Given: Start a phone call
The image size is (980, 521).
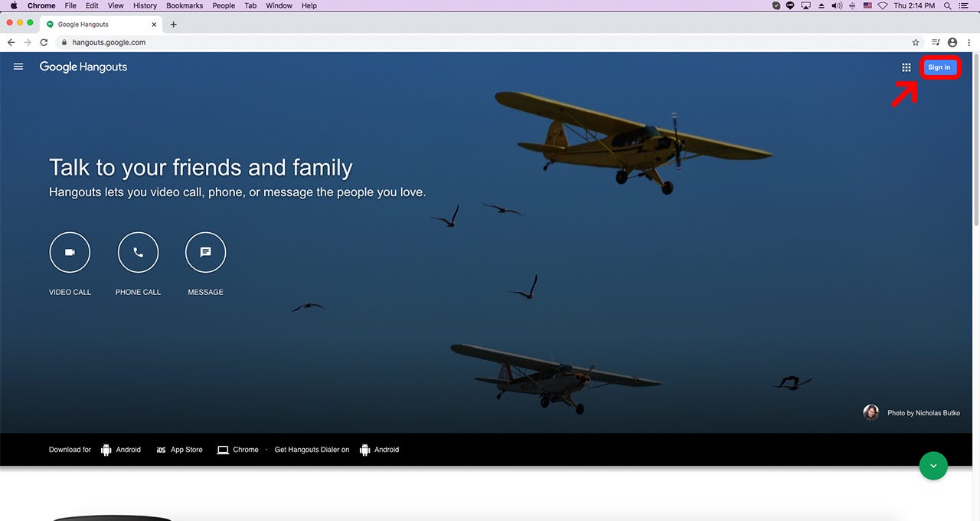Looking at the screenshot, I should point(138,252).
